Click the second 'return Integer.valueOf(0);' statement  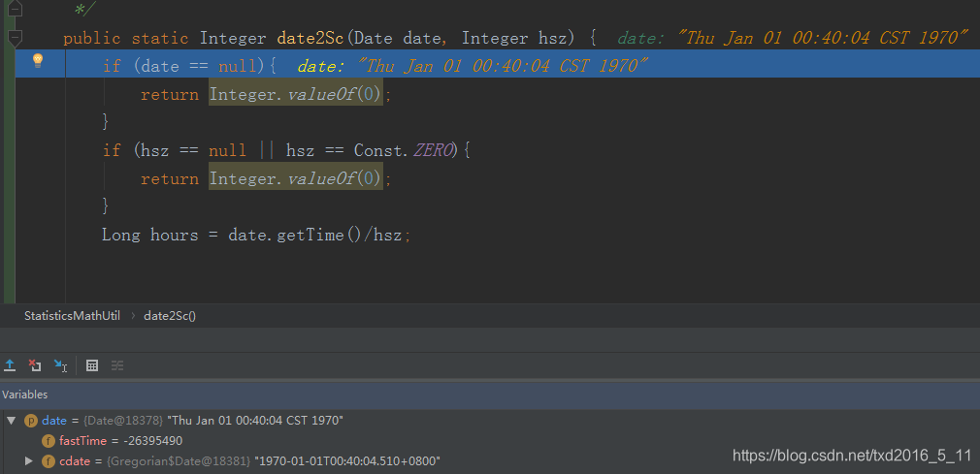[266, 178]
